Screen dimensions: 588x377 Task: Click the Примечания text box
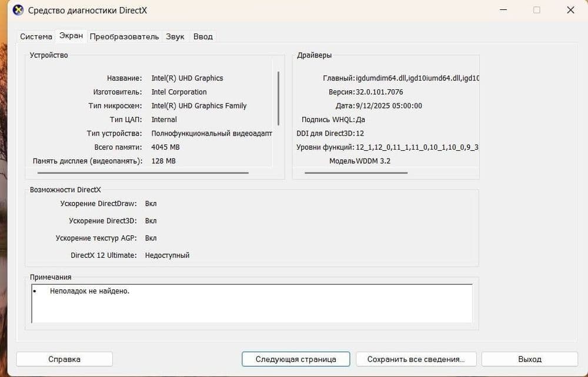[252, 304]
